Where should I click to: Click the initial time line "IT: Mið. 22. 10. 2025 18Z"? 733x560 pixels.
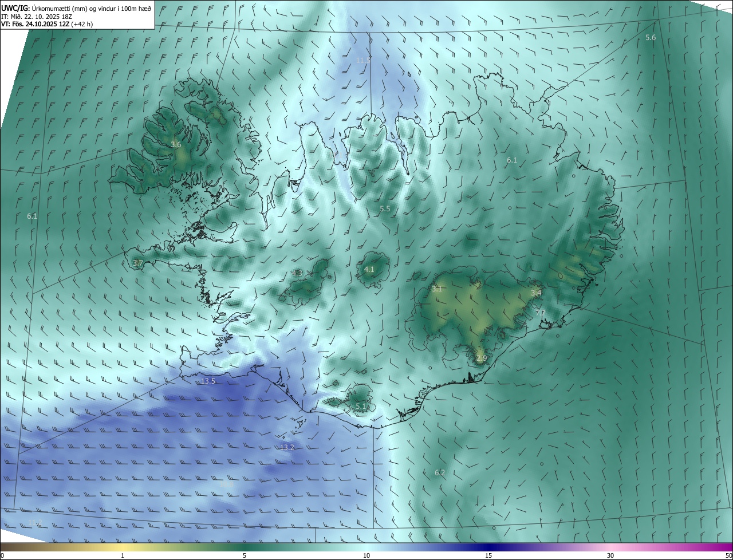point(36,16)
